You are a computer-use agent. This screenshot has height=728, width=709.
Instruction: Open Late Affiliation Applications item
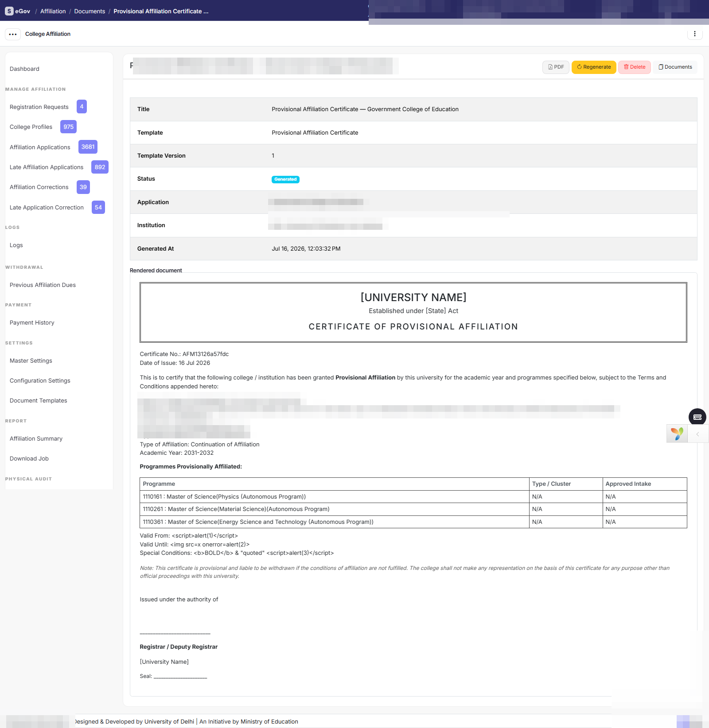tap(47, 167)
